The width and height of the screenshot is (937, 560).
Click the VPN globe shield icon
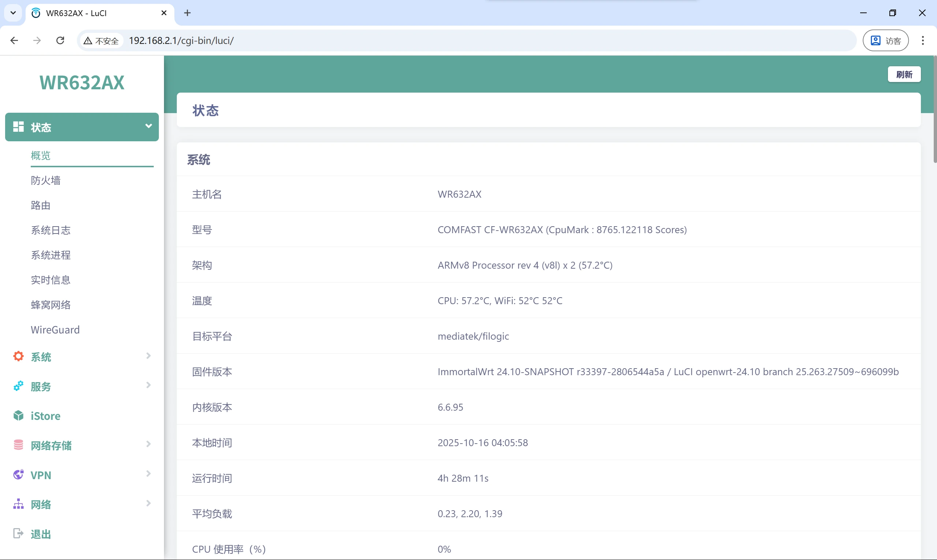[18, 475]
